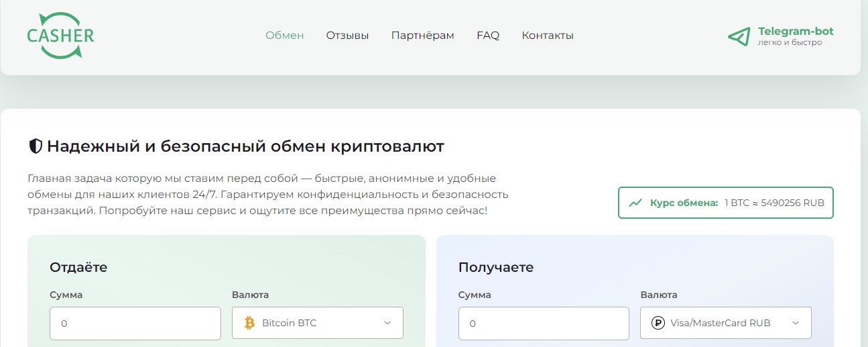Click the Валюта label under Получаете
868x347 pixels.
click(659, 295)
